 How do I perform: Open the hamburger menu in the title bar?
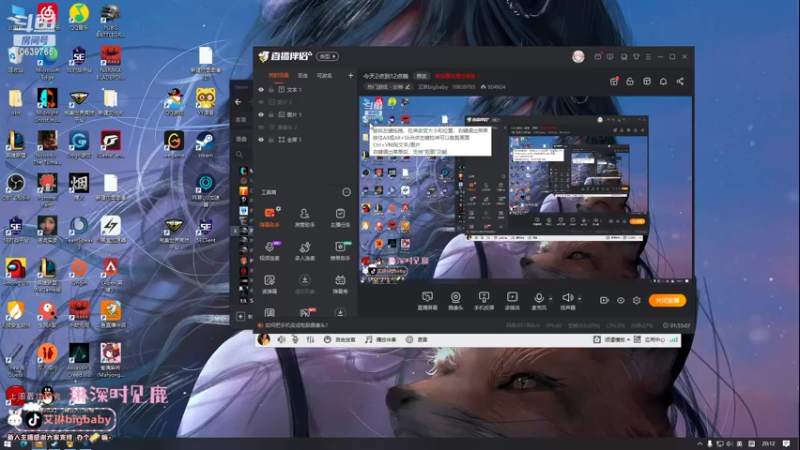pyautogui.click(x=648, y=57)
